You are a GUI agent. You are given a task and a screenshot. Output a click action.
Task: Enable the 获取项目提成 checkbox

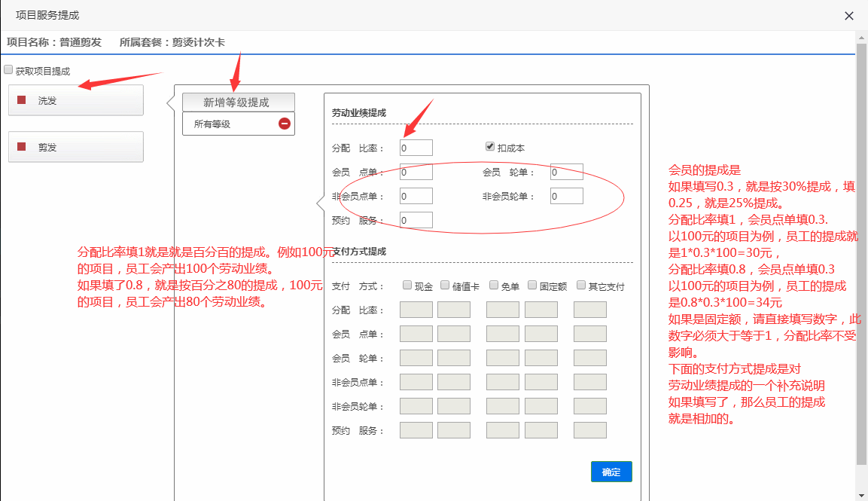point(9,70)
